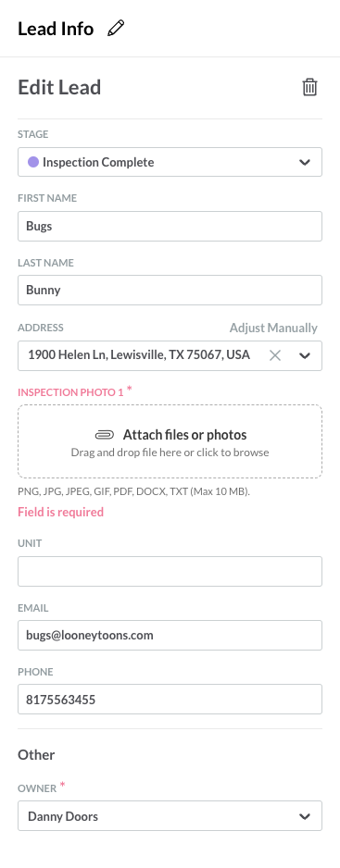Click the purple stage color dot

click(x=33, y=162)
